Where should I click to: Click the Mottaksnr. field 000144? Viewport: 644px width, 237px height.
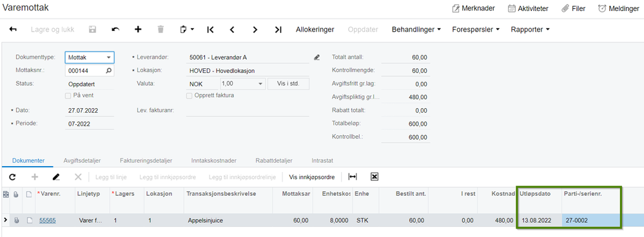pyautogui.click(x=90, y=71)
